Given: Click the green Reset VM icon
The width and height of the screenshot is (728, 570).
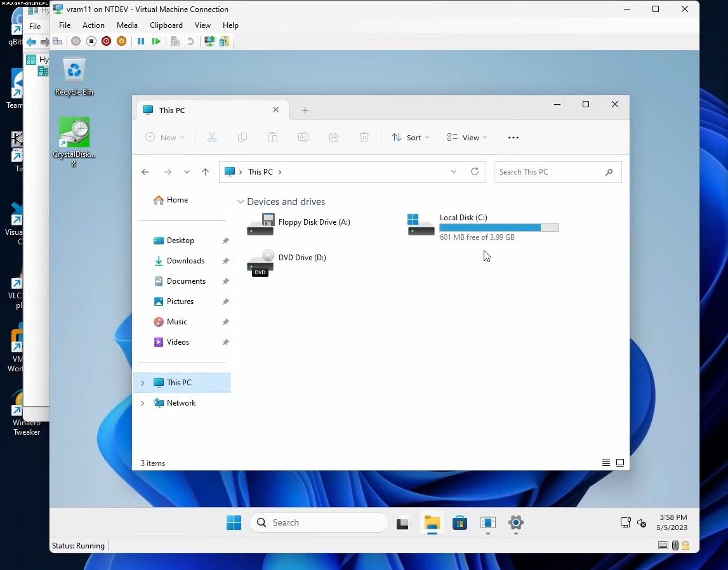Looking at the screenshot, I should pyautogui.click(x=156, y=41).
